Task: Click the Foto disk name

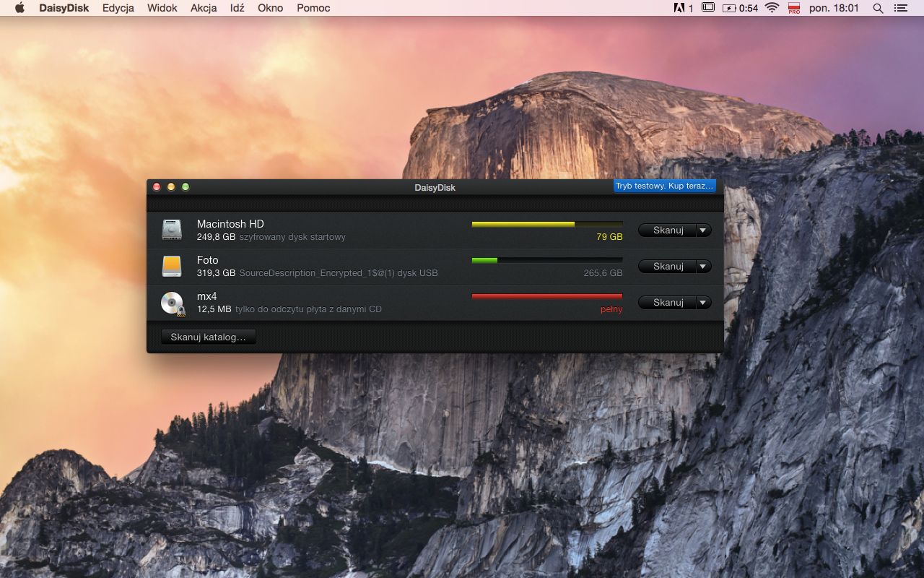Action: (207, 260)
